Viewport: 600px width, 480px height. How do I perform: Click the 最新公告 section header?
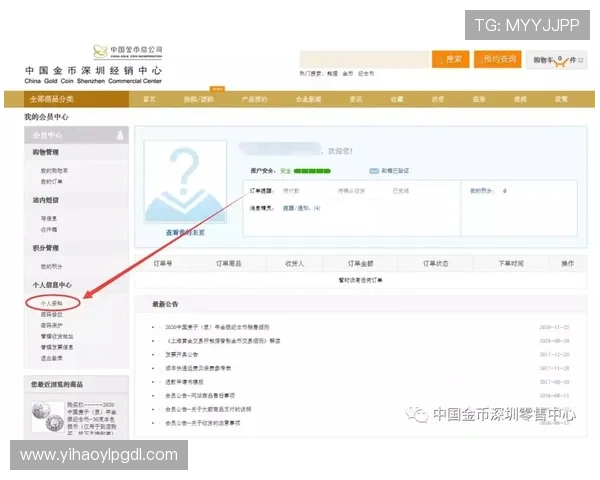165,304
